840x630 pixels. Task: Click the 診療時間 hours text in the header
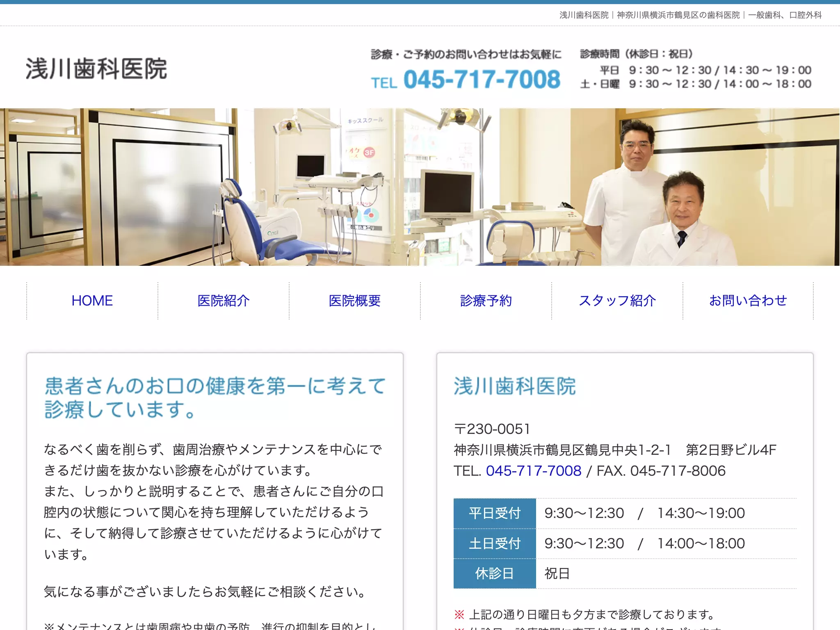(x=696, y=68)
